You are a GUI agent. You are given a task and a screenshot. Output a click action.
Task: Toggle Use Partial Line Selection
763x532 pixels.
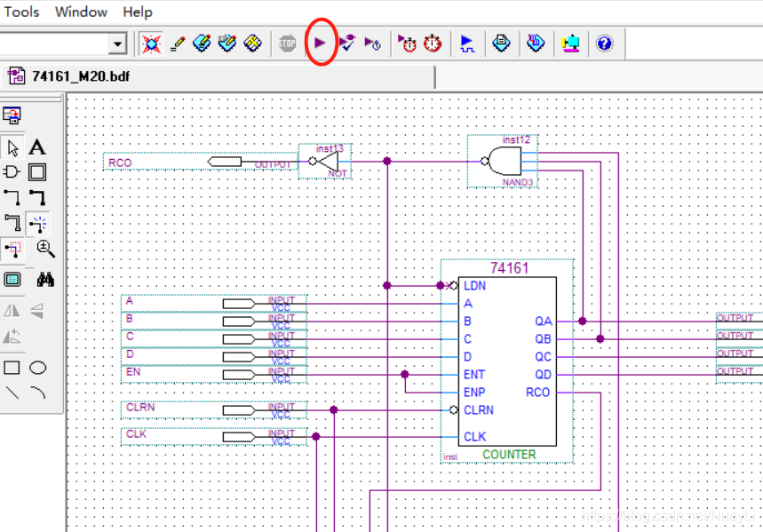click(x=12, y=250)
